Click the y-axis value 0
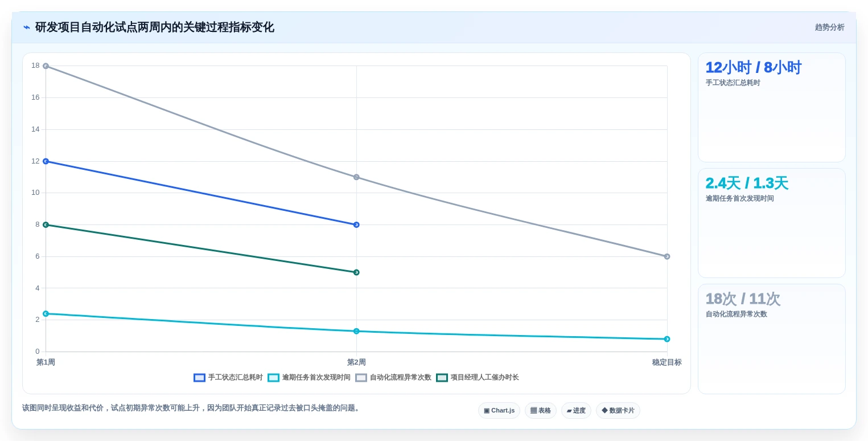The image size is (868, 441). coord(38,352)
